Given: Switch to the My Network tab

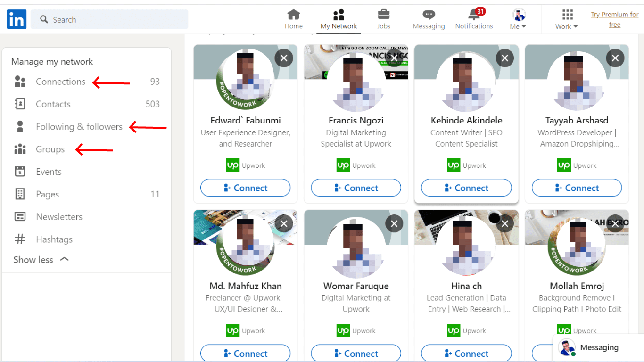Looking at the screenshot, I should [339, 19].
